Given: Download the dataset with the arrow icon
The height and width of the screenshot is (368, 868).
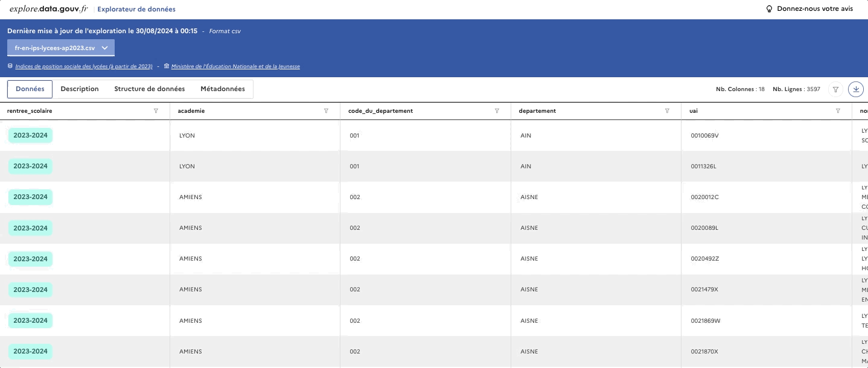Looking at the screenshot, I should point(855,89).
